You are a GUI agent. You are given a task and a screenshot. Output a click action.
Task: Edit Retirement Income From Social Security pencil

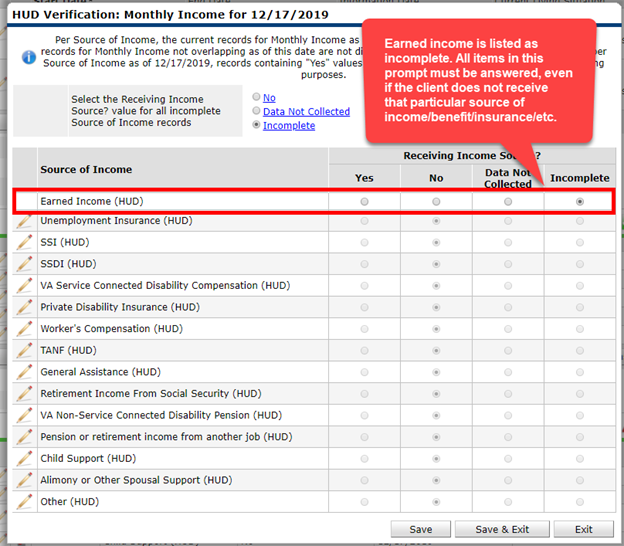[24, 394]
